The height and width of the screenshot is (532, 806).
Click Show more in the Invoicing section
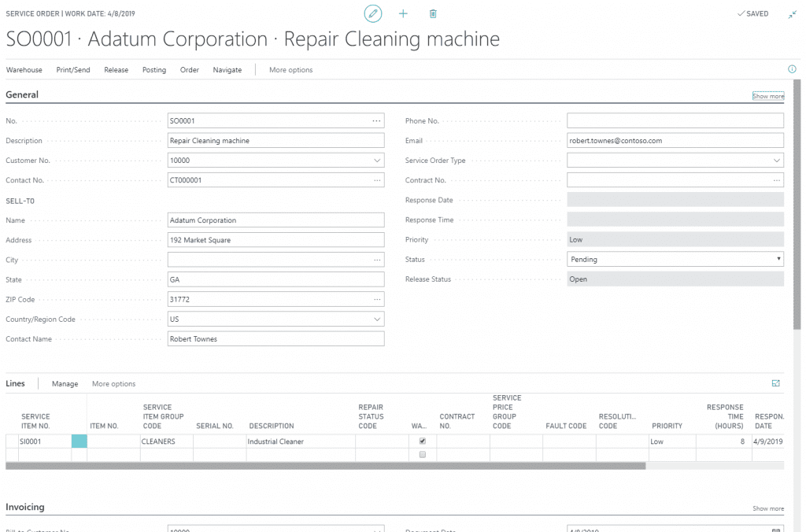point(767,508)
